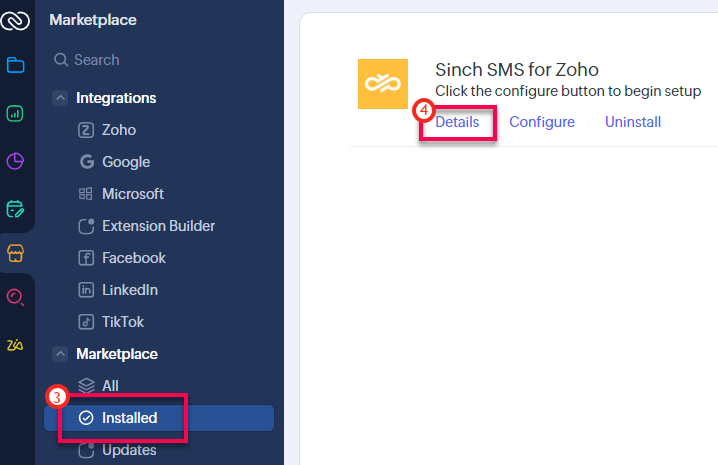Image resolution: width=718 pixels, height=465 pixels.
Task: Collapse the Integrations section chevron
Action: click(60, 98)
